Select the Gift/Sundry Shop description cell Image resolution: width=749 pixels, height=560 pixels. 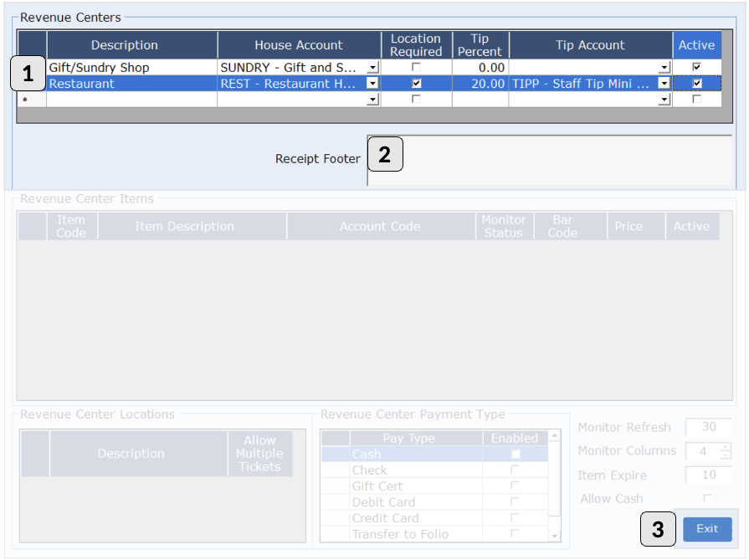click(x=131, y=67)
